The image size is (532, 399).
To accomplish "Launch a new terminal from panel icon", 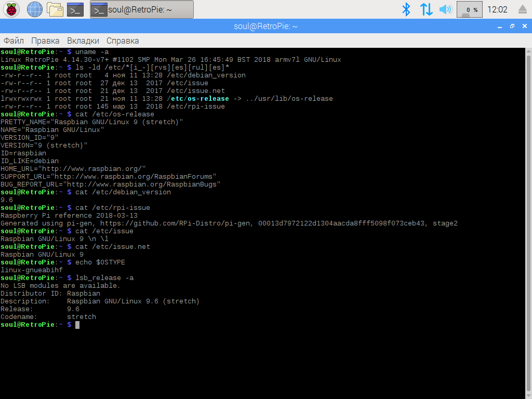I will click(x=75, y=9).
